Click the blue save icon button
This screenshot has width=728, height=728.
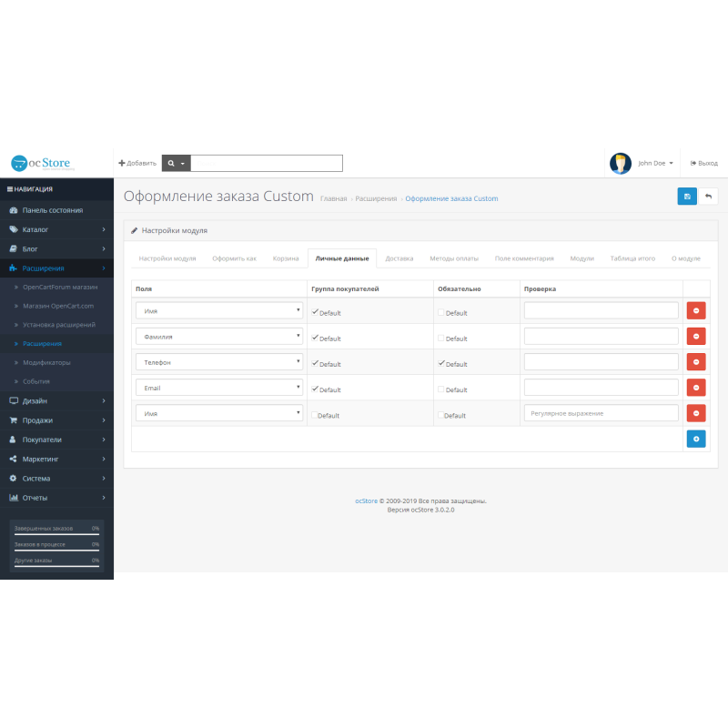coord(687,197)
